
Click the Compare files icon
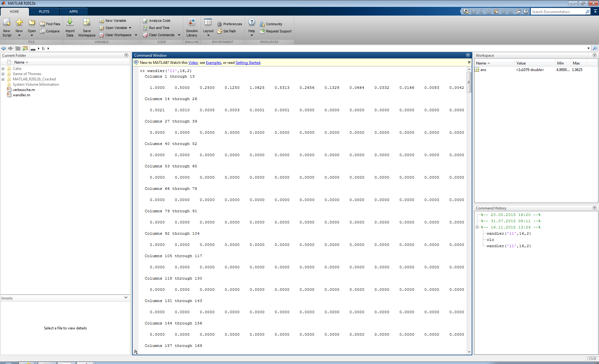pos(42,31)
